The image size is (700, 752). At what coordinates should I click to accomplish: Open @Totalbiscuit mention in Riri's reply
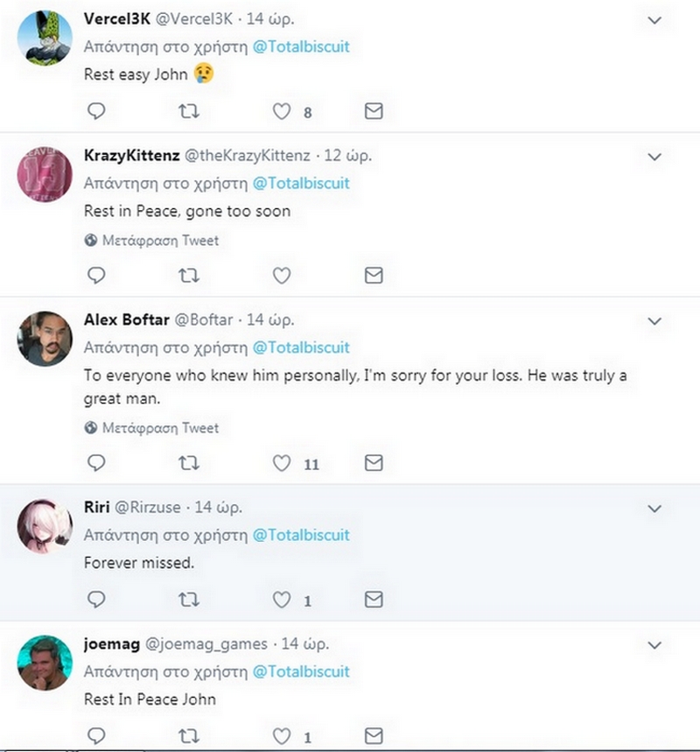(x=300, y=535)
